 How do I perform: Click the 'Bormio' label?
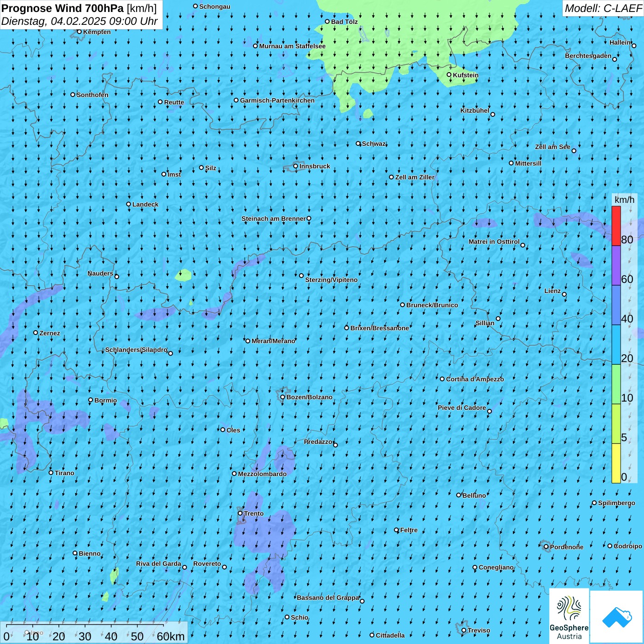tap(106, 400)
